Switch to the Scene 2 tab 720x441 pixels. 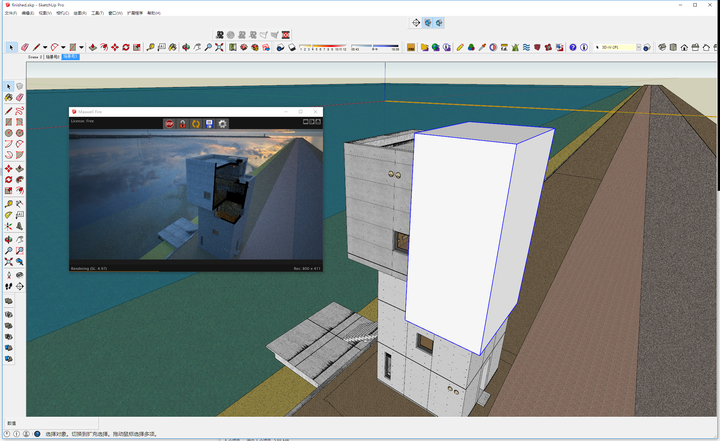point(34,57)
